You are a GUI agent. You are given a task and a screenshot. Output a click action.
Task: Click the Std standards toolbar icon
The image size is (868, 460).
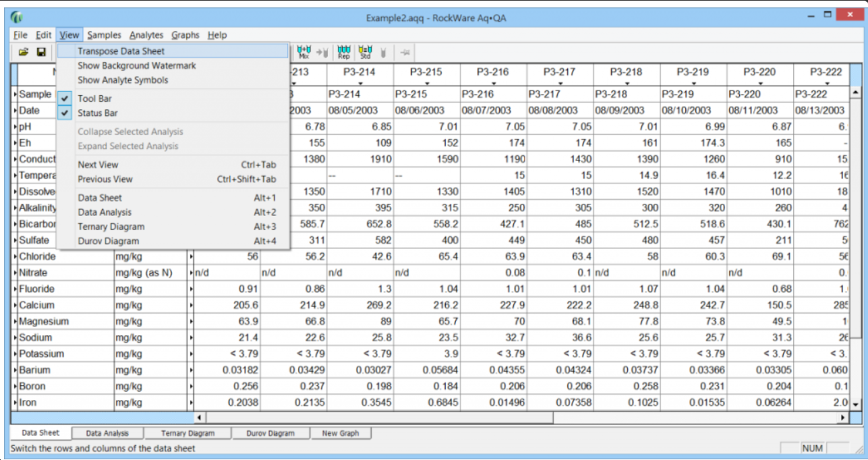coord(365,52)
